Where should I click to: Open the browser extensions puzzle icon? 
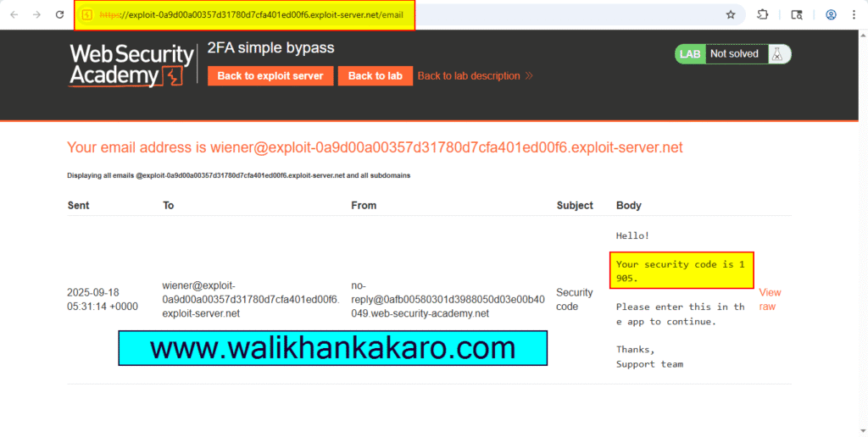pos(762,15)
